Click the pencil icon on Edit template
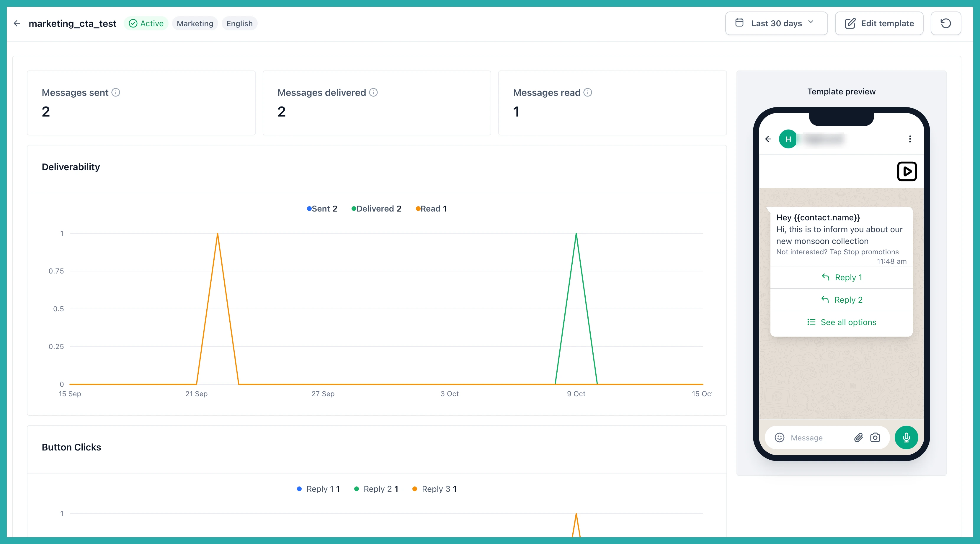 point(850,24)
